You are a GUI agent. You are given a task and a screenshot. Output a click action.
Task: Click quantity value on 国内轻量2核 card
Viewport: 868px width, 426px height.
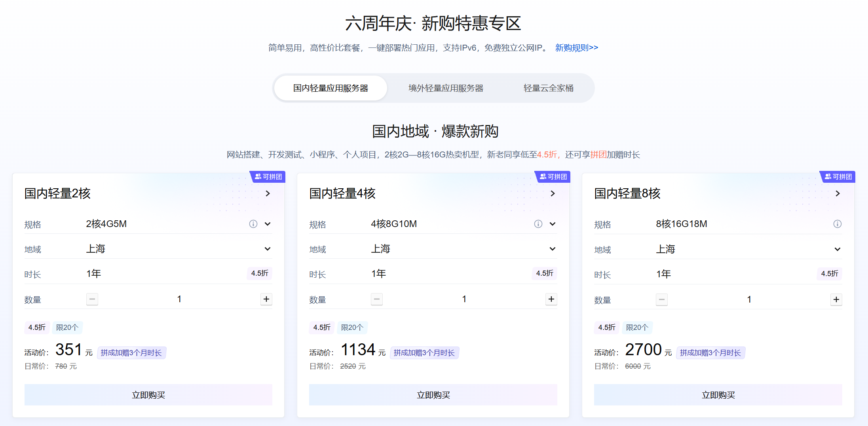(x=179, y=299)
